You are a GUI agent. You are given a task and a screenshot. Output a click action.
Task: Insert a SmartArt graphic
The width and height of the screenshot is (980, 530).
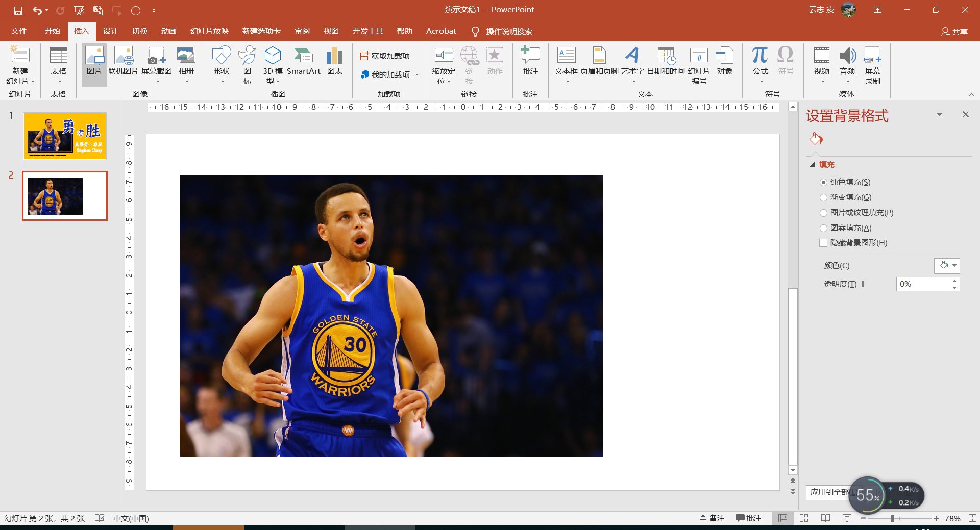tap(304, 61)
